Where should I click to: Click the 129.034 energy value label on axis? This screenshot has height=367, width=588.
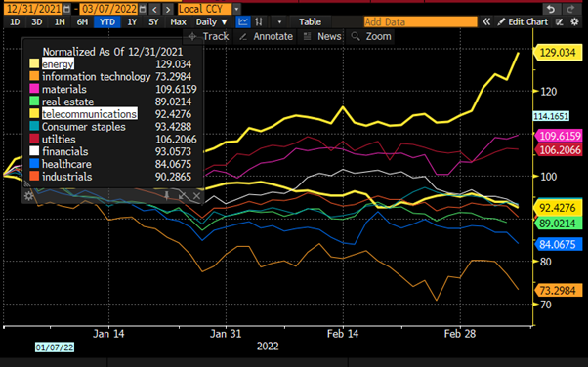(x=558, y=53)
